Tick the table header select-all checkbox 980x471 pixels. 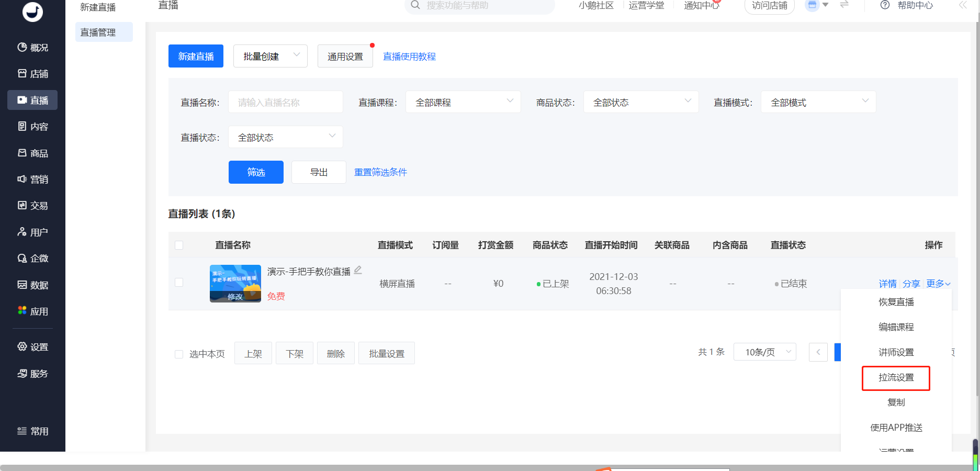pos(179,245)
